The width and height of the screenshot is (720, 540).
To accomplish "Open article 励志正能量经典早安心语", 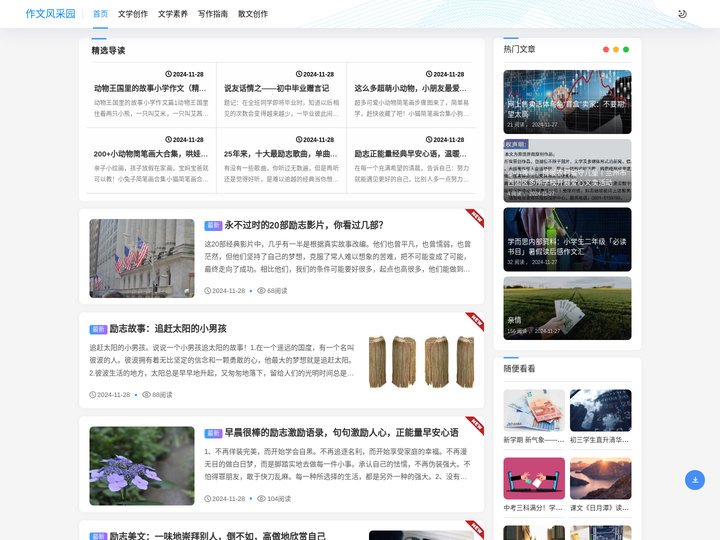I will click(410, 154).
